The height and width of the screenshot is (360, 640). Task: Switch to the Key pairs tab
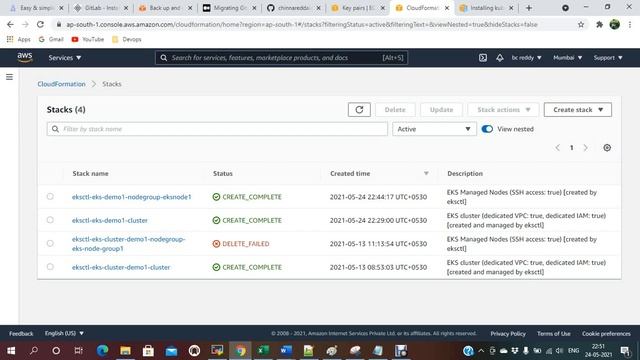click(357, 8)
